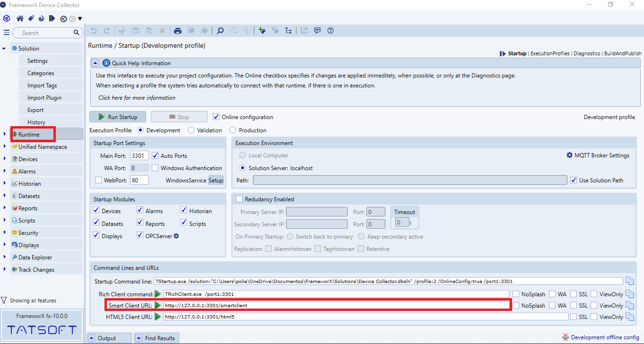Click the Copy toolbar icon

(136, 31)
